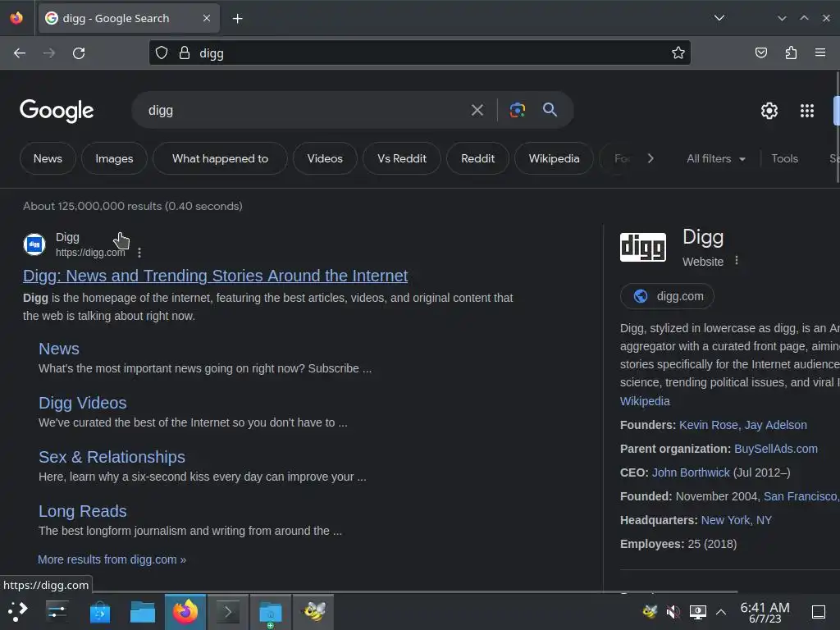The image size is (840, 630).
Task: Open the Wikipedia source link
Action: coord(645,401)
